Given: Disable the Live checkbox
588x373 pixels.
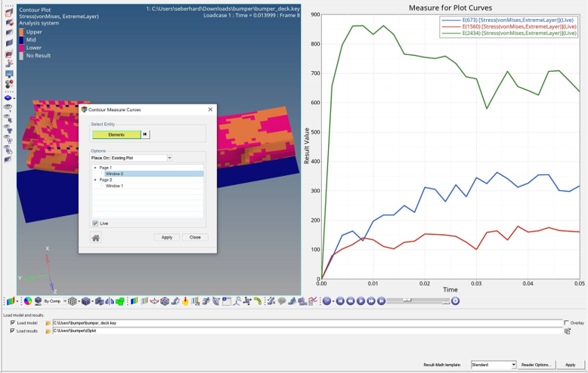Looking at the screenshot, I should [95, 223].
